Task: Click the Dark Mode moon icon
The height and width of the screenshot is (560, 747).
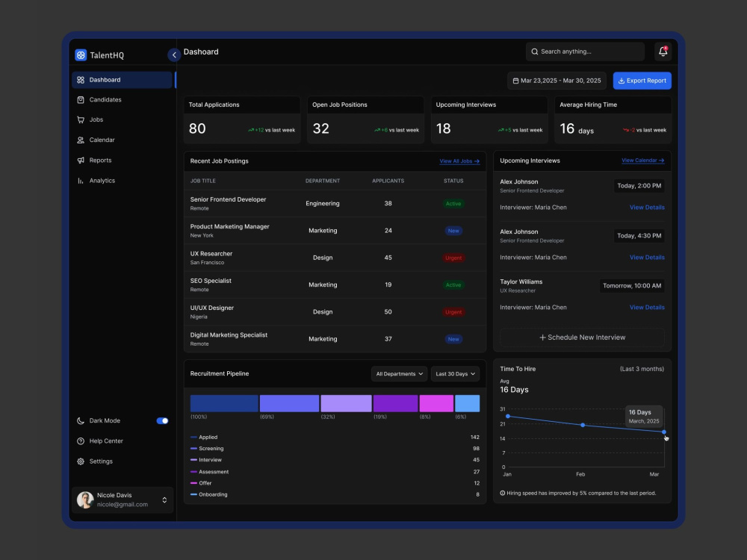Action: [81, 421]
